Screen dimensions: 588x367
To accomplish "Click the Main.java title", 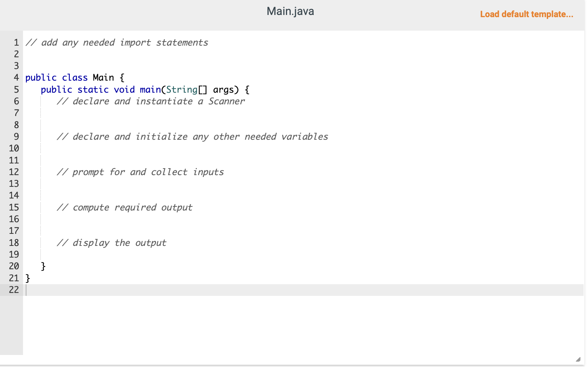I will point(290,11).
